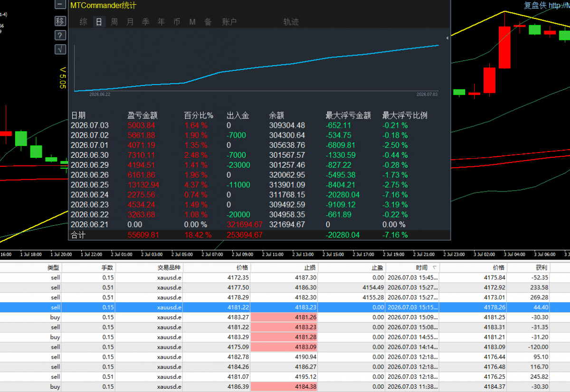Image resolution: width=570 pixels, height=392 pixels.
Task: Click the 移 move panel button
Action: point(60,21)
